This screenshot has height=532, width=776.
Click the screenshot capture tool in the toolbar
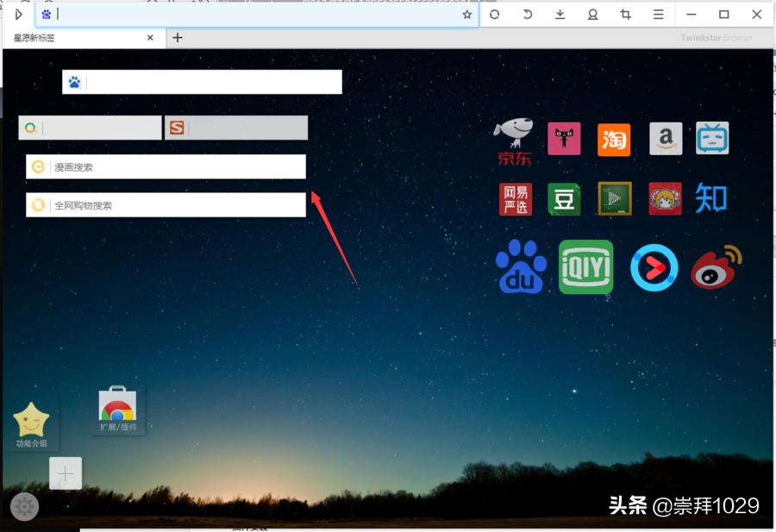(x=625, y=14)
